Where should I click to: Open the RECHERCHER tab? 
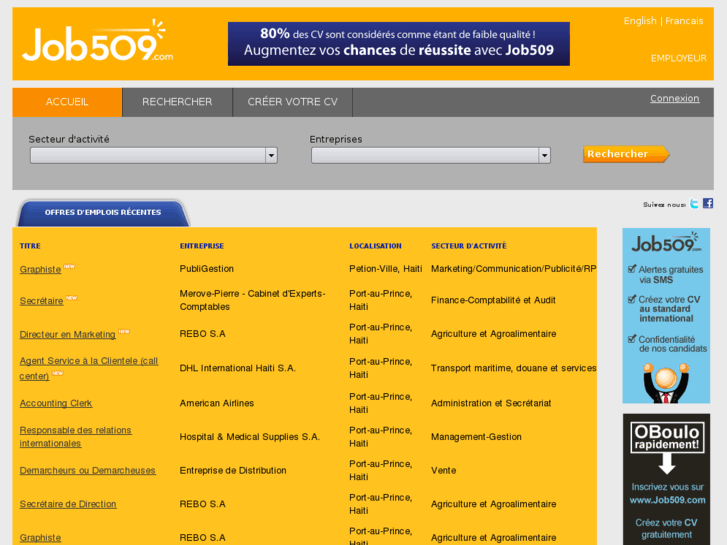click(x=177, y=102)
